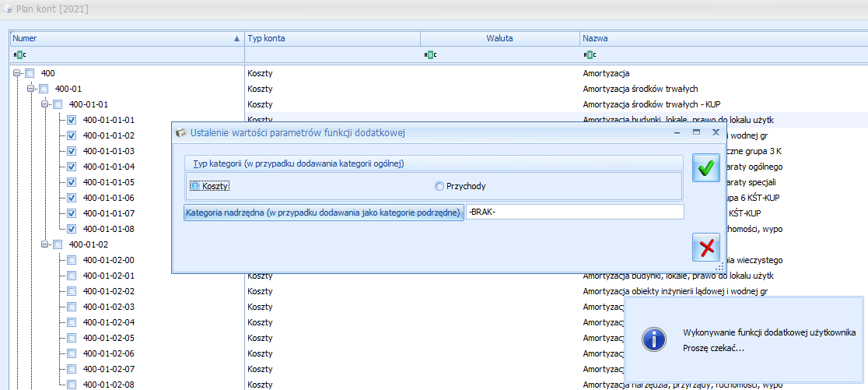Click the Amortyzacja środków trwałych - KUP name cell
Viewport: 868px width, 390px height.
[x=652, y=104]
